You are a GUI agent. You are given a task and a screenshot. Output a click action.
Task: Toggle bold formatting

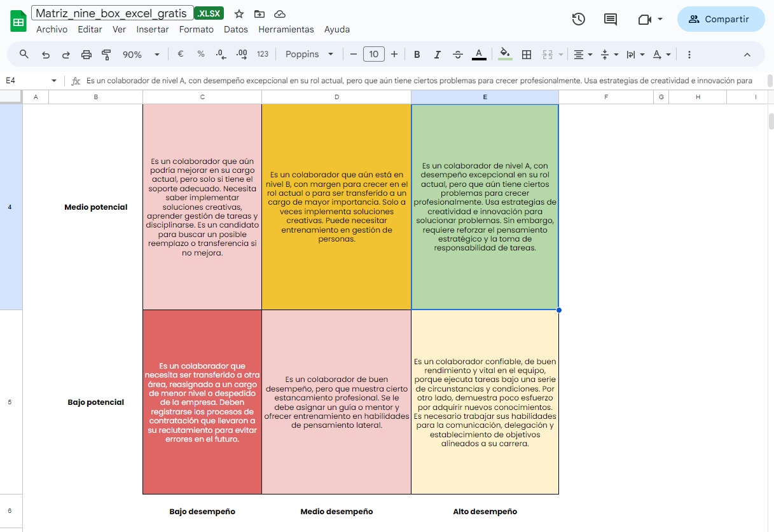click(417, 54)
